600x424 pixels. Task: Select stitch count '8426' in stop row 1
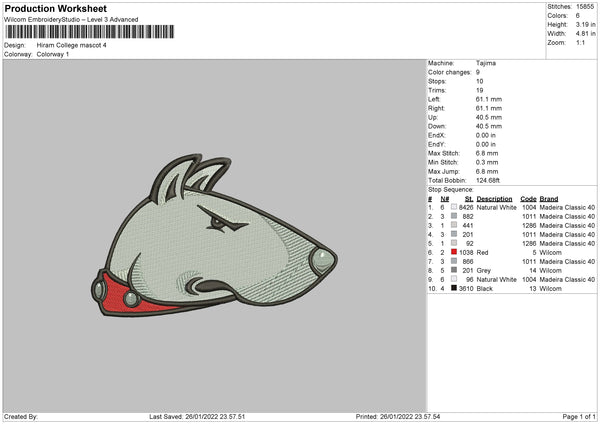point(466,207)
